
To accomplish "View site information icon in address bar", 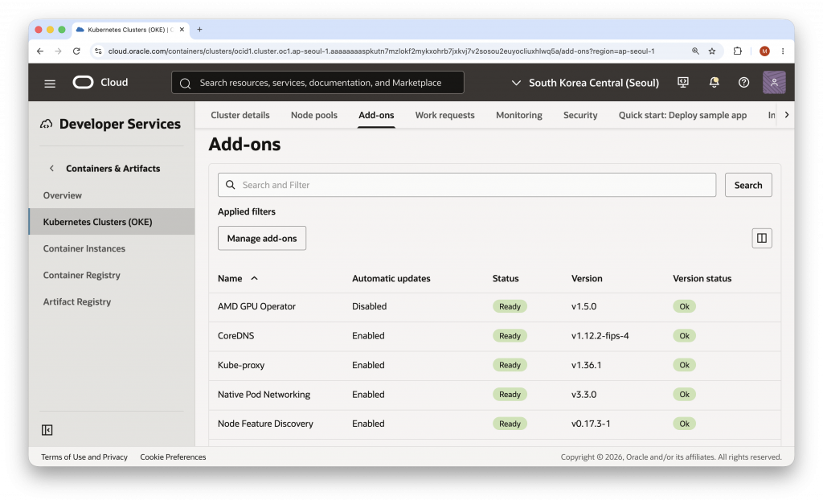I will pos(98,51).
